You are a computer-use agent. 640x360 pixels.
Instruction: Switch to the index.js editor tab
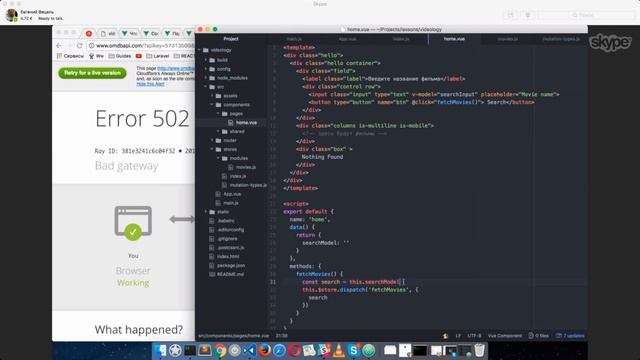[x=401, y=39]
